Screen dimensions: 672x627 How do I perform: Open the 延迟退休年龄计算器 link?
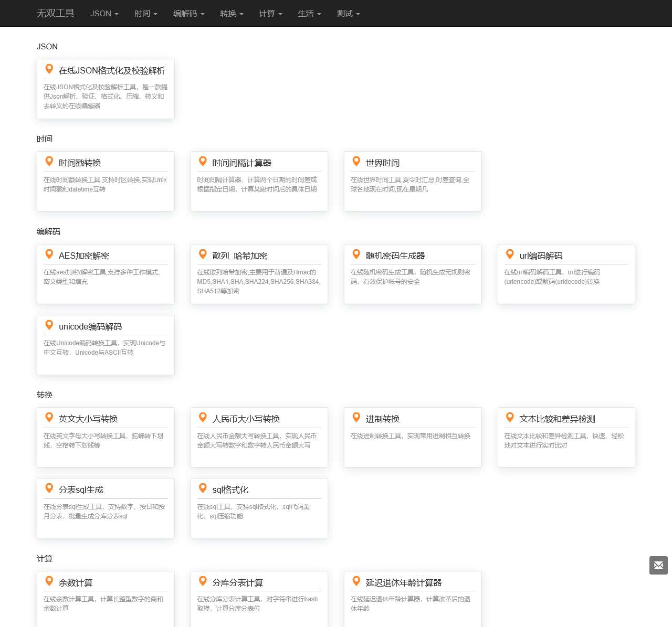404,582
